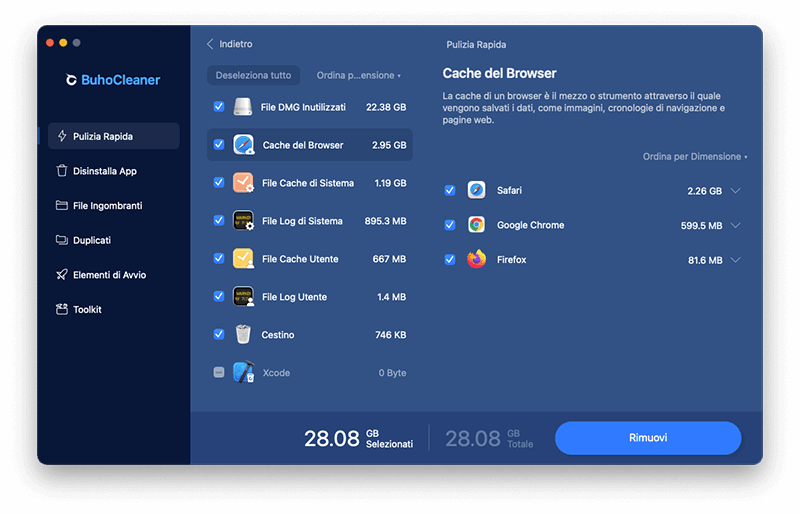
Task: Click the Toolkit toolbox icon
Action: tap(62, 309)
